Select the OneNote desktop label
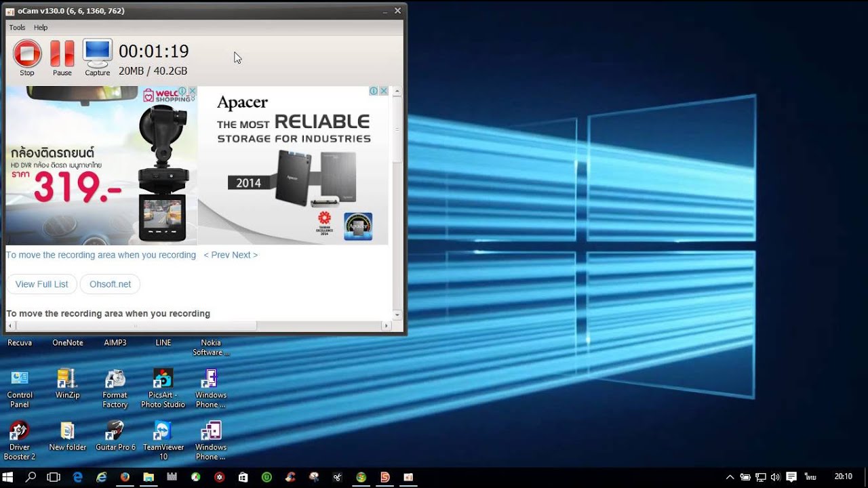This screenshot has width=868, height=488. tap(68, 343)
